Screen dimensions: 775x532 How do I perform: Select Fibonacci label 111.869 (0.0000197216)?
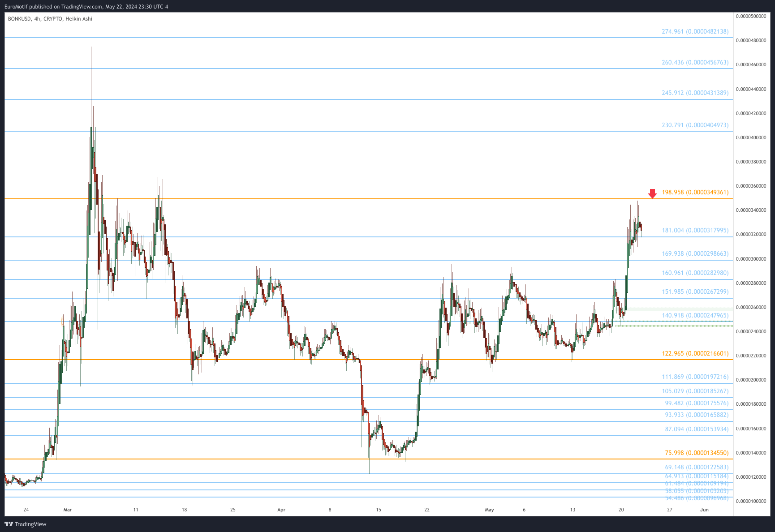695,377
